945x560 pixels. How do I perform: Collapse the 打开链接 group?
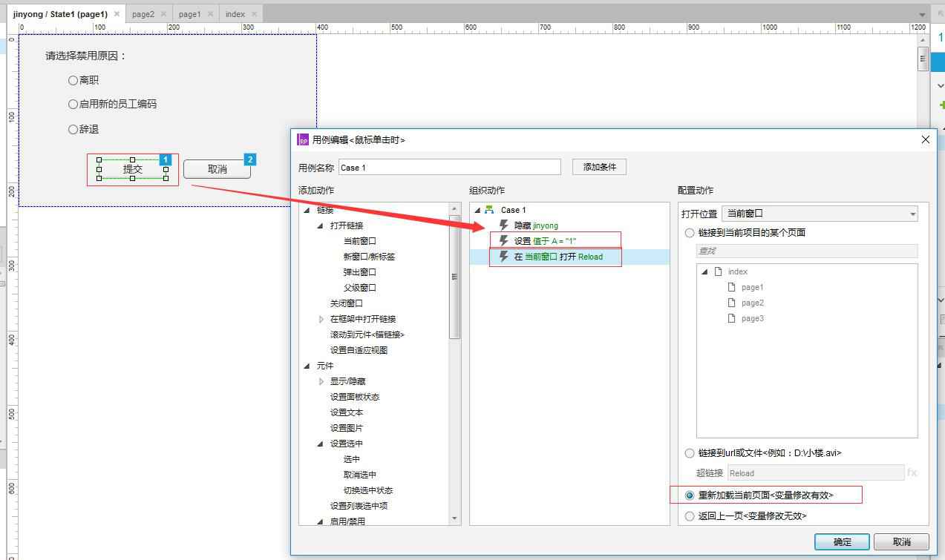321,225
